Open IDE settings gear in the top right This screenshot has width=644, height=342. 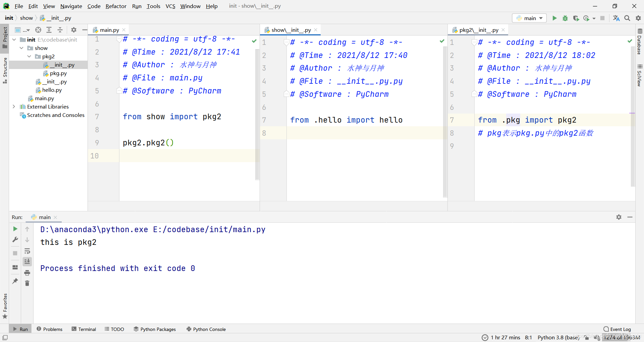pyautogui.click(x=638, y=18)
